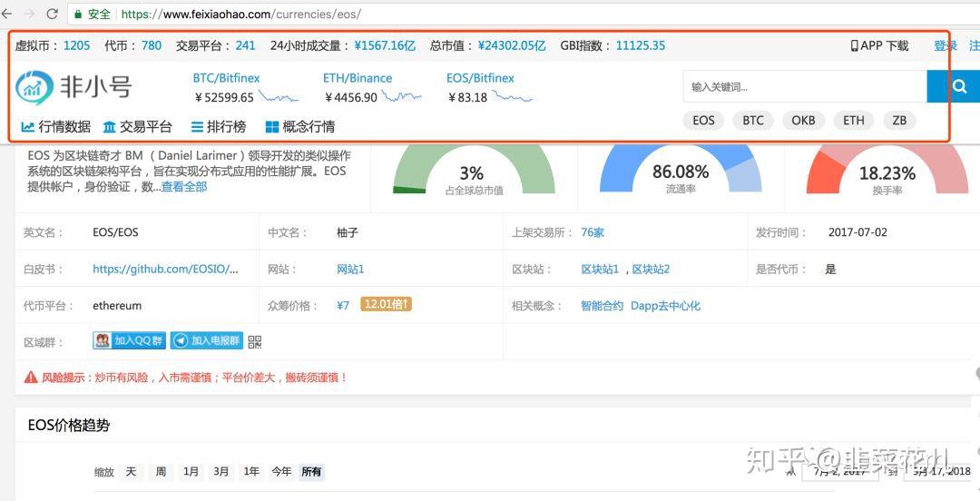Click GBI index value 11125.35
The width and height of the screenshot is (980, 501).
point(641,45)
